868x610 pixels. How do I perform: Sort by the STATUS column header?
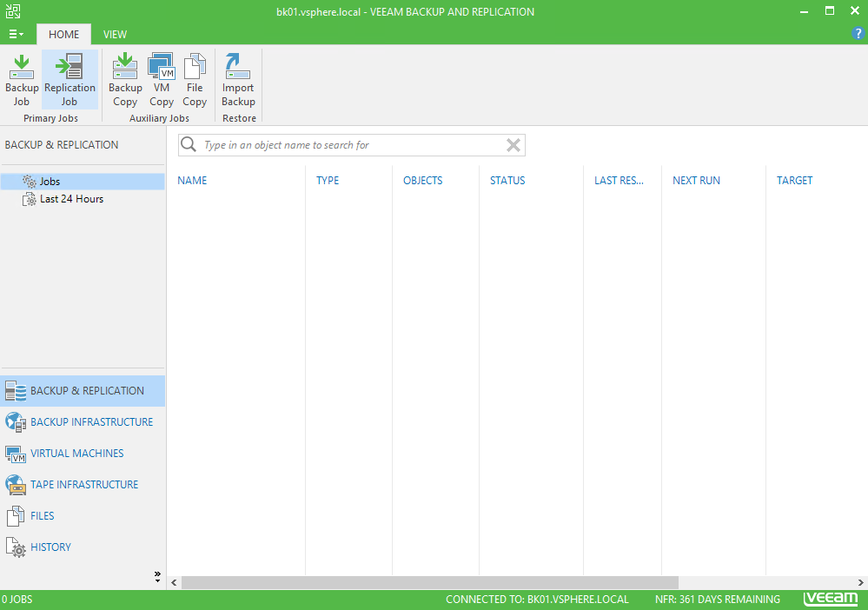[x=507, y=181]
